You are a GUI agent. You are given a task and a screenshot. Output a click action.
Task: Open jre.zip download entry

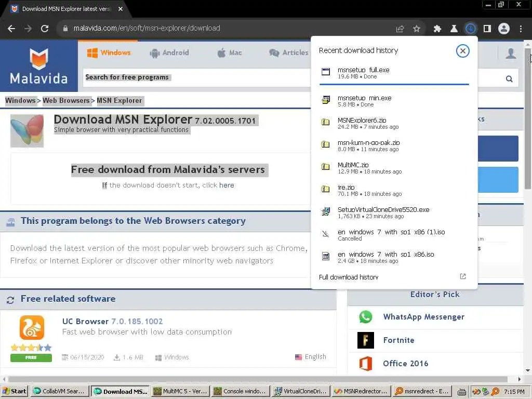point(394,190)
